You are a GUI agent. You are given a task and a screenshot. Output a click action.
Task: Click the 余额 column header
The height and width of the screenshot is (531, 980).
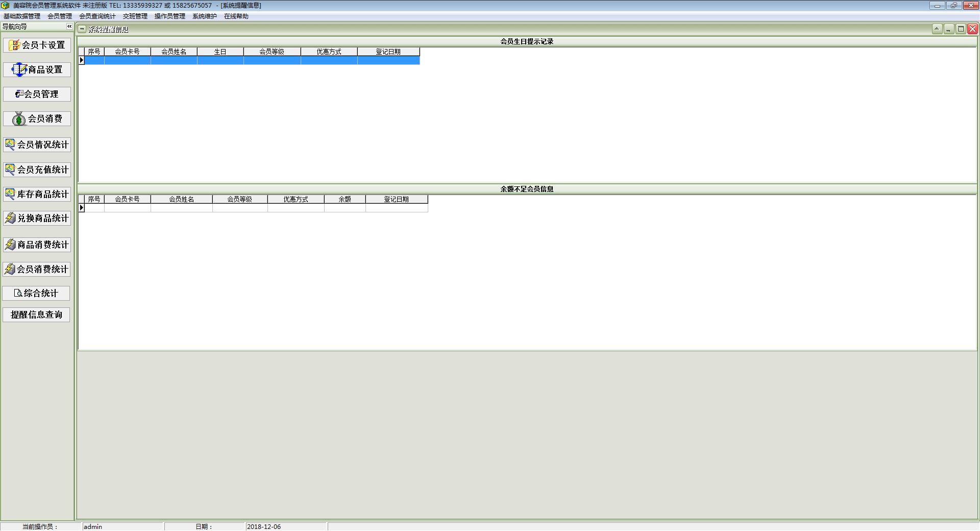[x=345, y=199]
